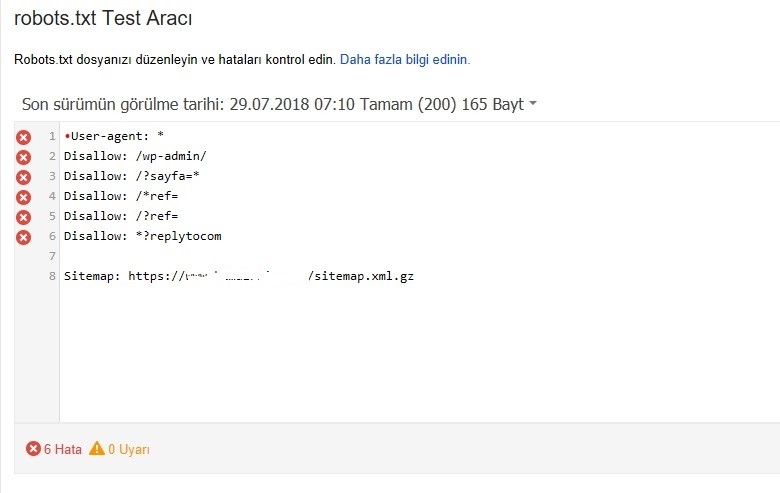Screen dimensions: 780x493
Task: Click into Disallow: /wp-admin/ line
Action: tap(420, 156)
